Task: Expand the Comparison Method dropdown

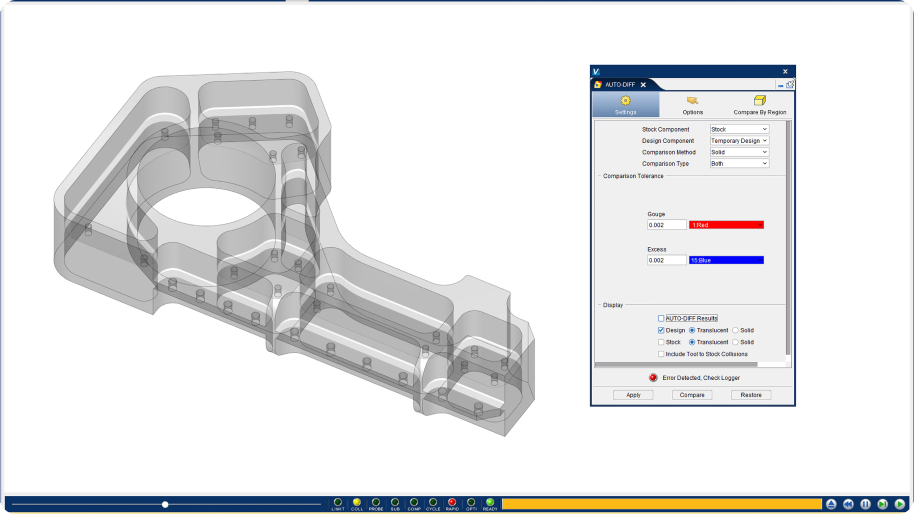Action: click(739, 152)
